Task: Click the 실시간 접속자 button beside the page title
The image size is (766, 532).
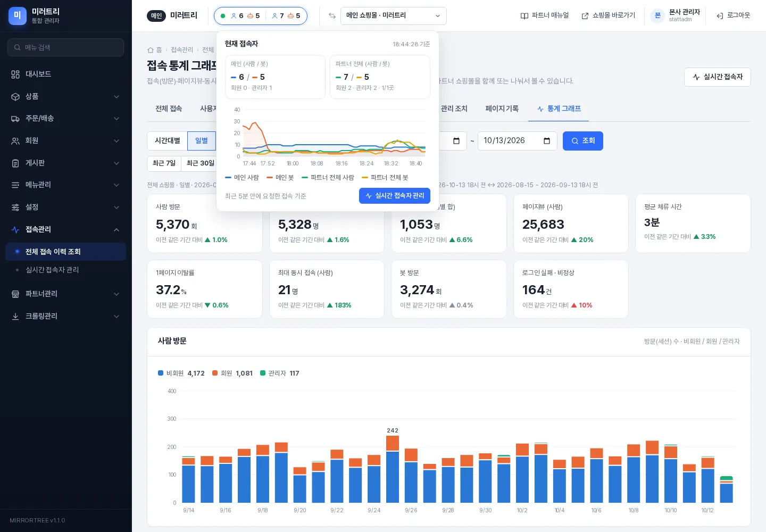Action: coord(718,77)
